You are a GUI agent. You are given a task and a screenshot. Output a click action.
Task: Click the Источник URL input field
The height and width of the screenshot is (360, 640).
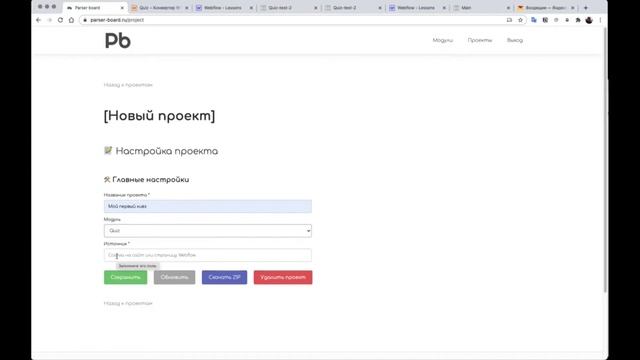(x=208, y=255)
